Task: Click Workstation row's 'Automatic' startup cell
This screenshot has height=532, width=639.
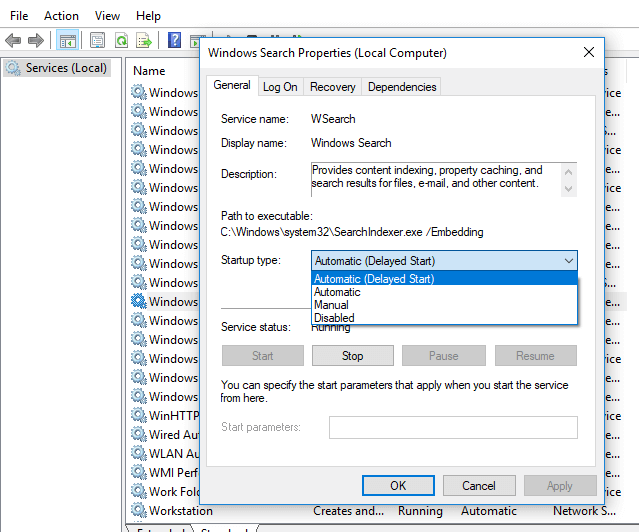Action: [489, 511]
